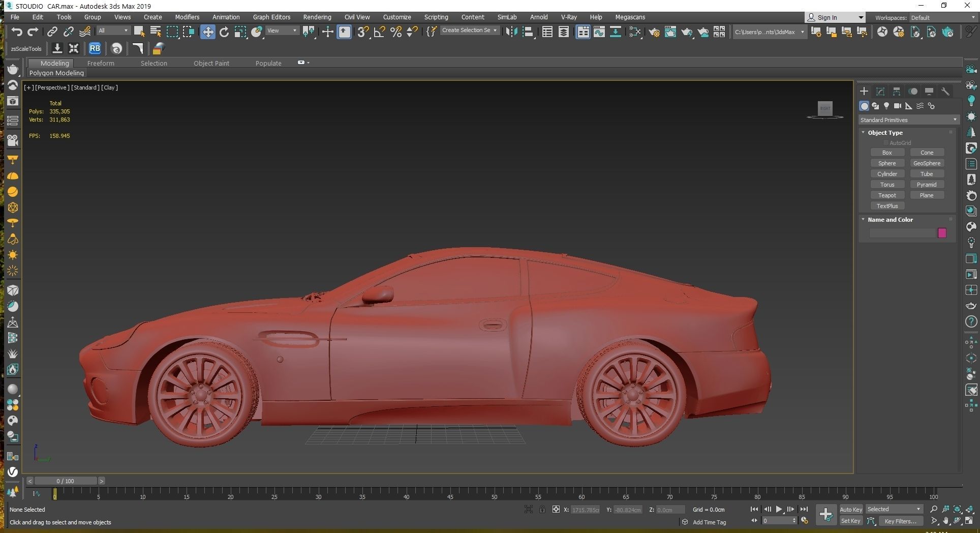Viewport: 980px width, 533px height.
Task: Open the Schematic View icon
Action: click(x=615, y=32)
